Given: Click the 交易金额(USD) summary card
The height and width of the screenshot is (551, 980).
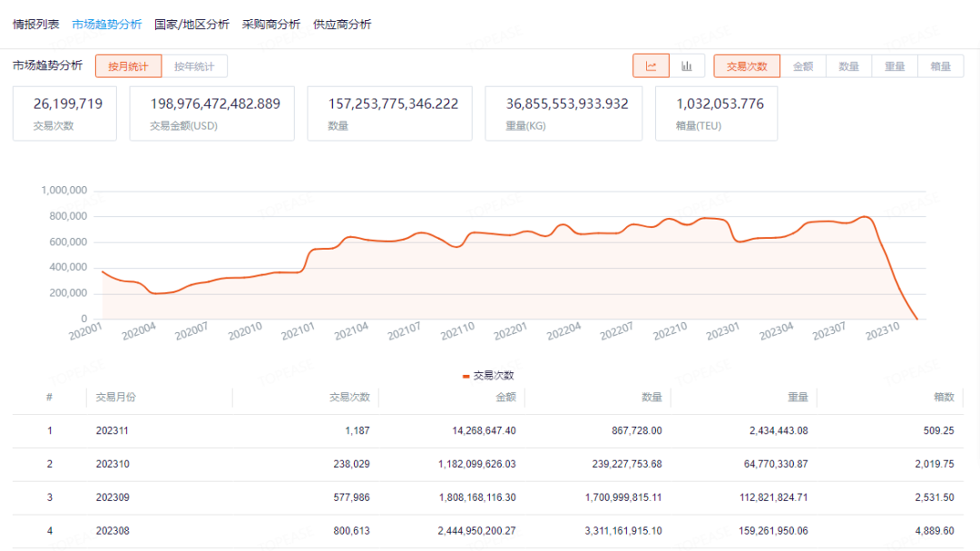Looking at the screenshot, I should (211, 113).
